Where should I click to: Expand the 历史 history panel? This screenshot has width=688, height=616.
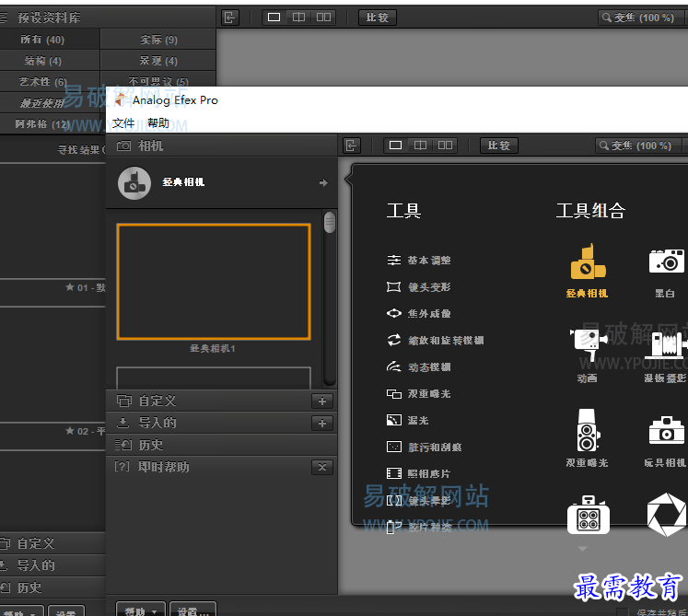pos(151,445)
